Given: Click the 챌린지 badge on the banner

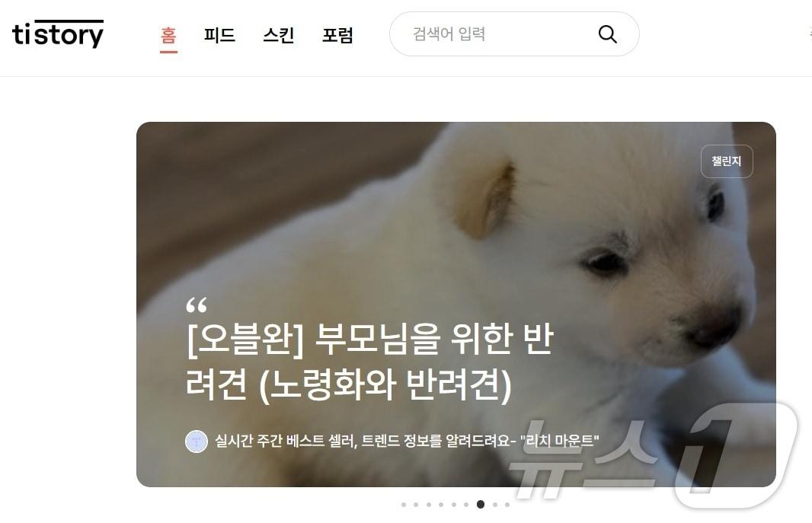Looking at the screenshot, I should point(727,161).
